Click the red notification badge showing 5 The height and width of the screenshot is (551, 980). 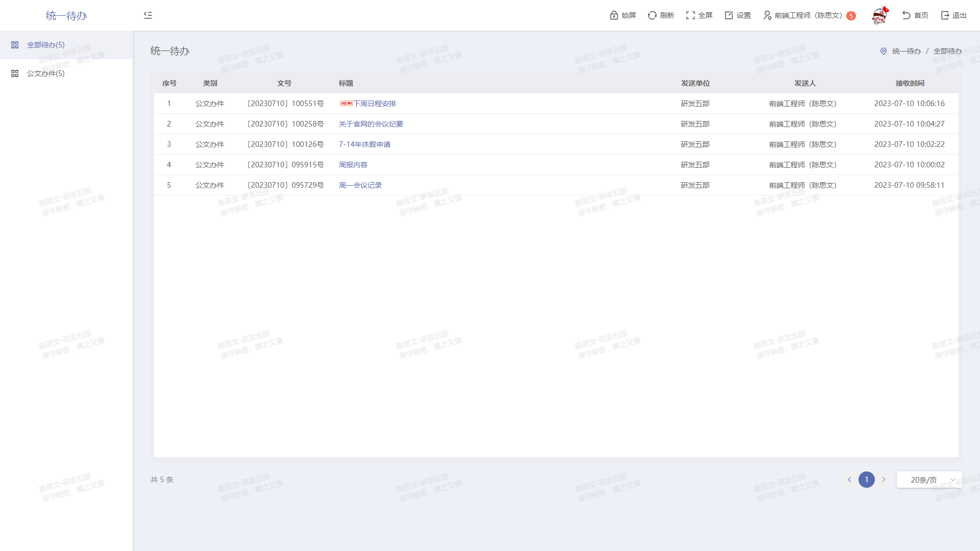[851, 16]
